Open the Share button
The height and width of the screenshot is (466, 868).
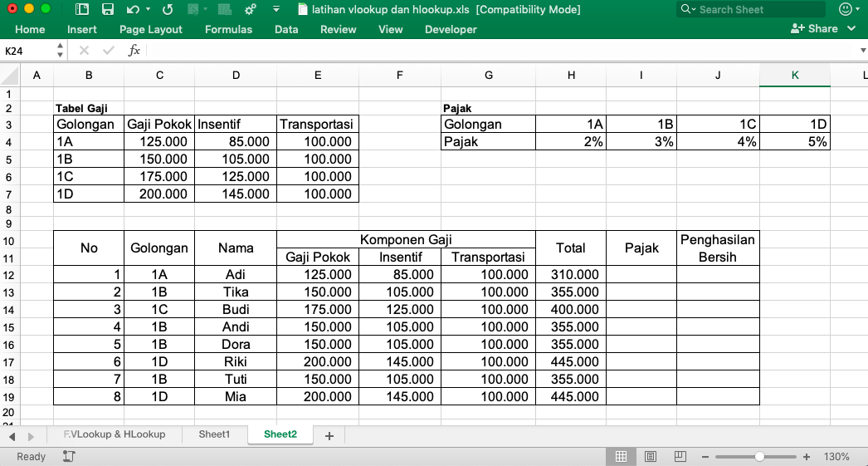[x=814, y=29]
